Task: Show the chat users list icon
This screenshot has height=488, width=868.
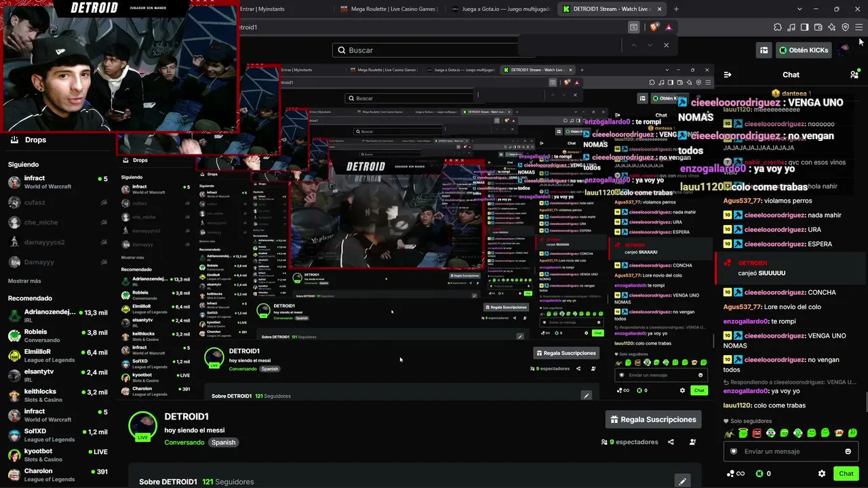Action: pyautogui.click(x=854, y=75)
